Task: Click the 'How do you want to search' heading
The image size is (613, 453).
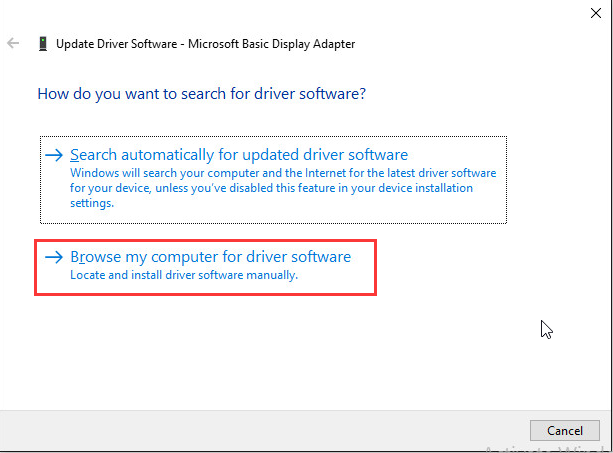Action: pyautogui.click(x=201, y=94)
